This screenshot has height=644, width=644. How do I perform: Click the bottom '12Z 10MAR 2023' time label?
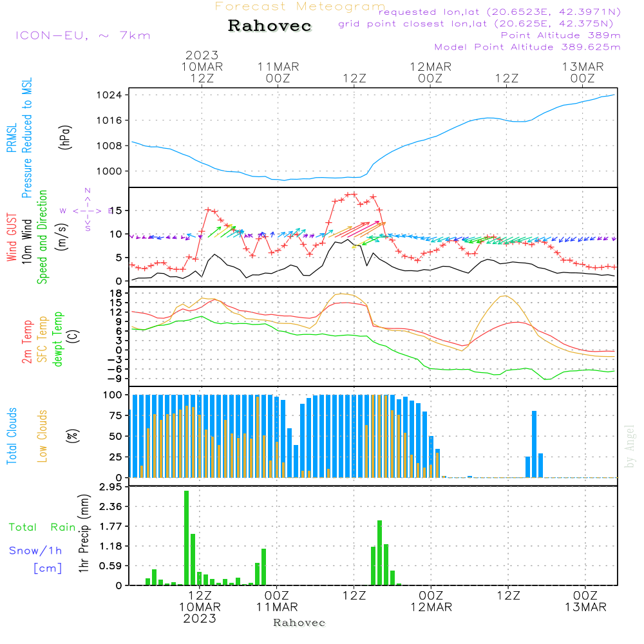pos(200,607)
